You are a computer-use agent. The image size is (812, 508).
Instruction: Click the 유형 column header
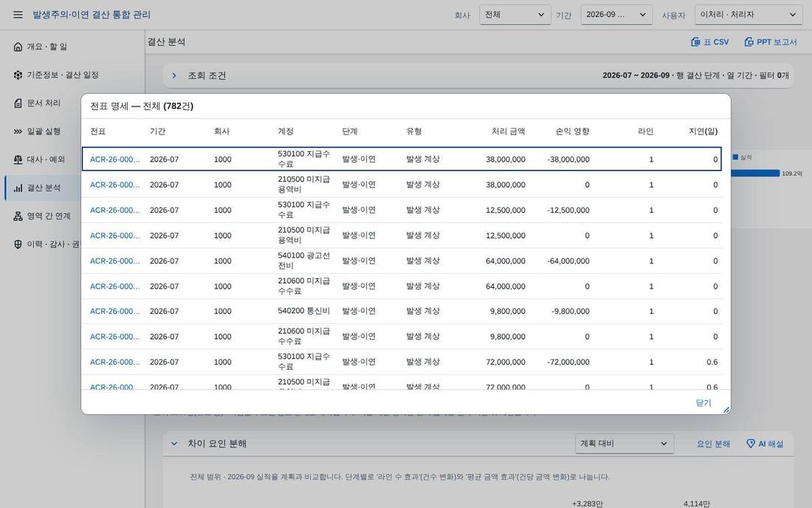[414, 131]
